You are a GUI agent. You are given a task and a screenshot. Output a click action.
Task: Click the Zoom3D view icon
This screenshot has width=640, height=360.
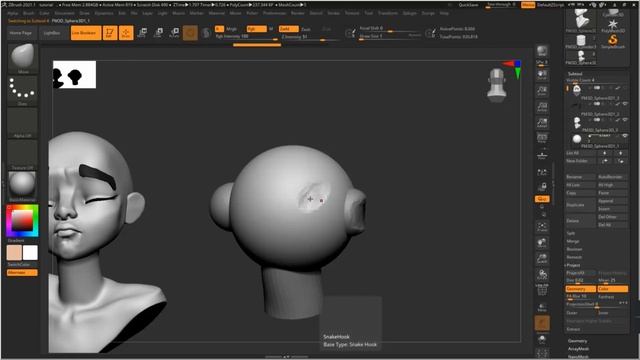point(542,259)
